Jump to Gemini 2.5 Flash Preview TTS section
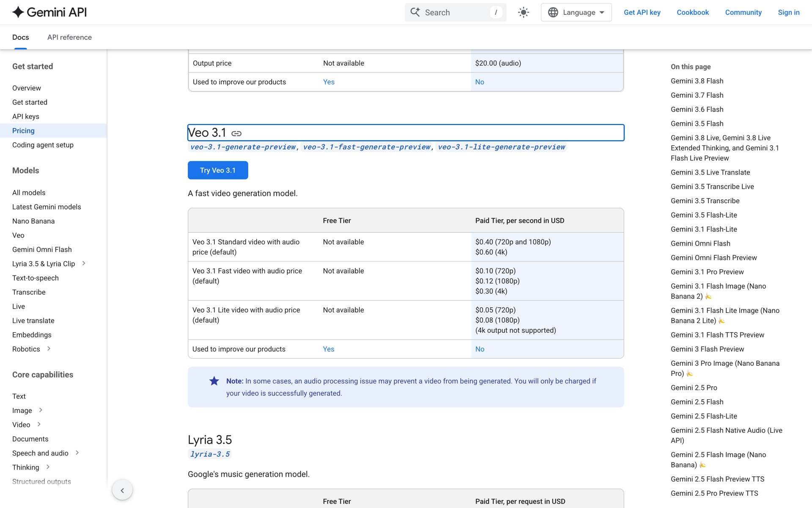Screen dimensions: 812x508 point(717,479)
